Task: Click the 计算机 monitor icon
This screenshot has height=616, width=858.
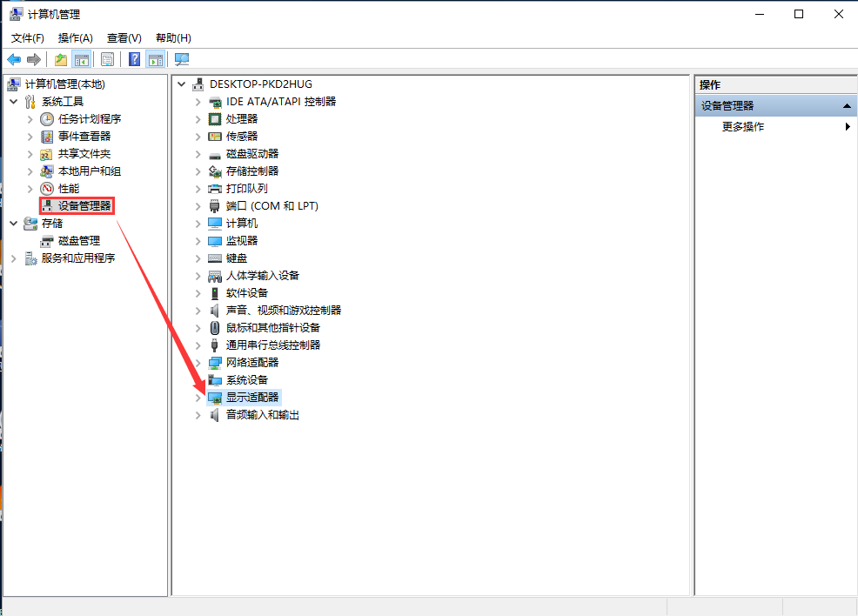Action: 215,224
